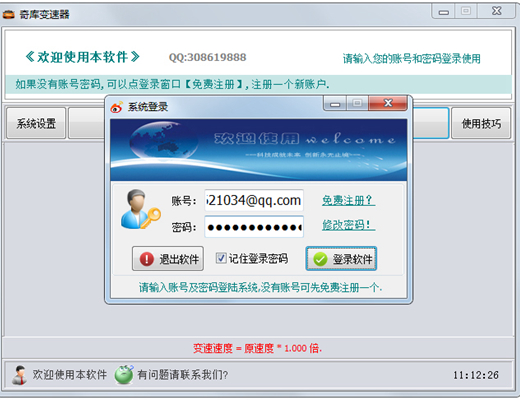
Task: Click the 退出软件 button
Action: click(168, 259)
